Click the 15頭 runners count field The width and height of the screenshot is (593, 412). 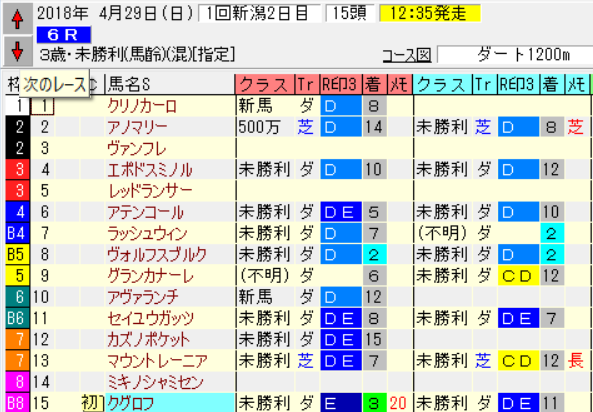[x=350, y=14]
